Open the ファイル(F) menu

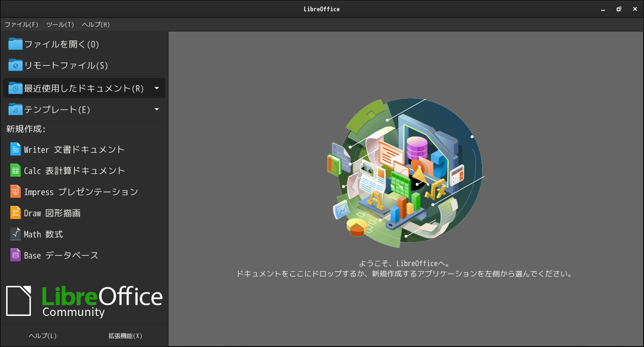(x=21, y=24)
